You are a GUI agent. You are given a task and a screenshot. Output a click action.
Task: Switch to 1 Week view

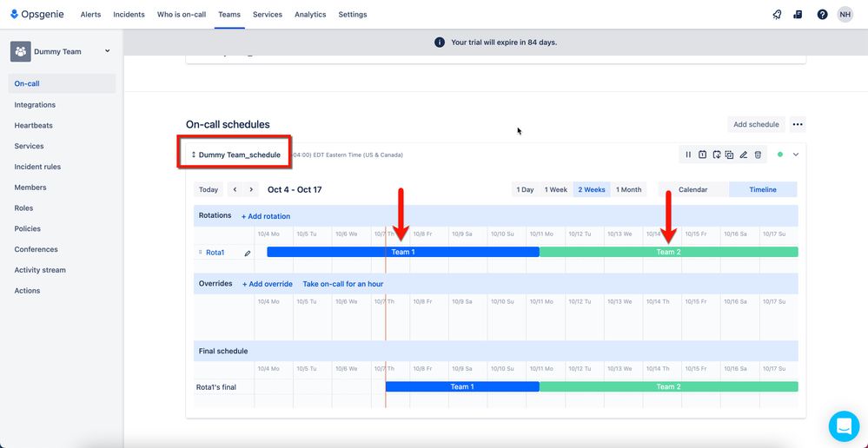coord(556,190)
